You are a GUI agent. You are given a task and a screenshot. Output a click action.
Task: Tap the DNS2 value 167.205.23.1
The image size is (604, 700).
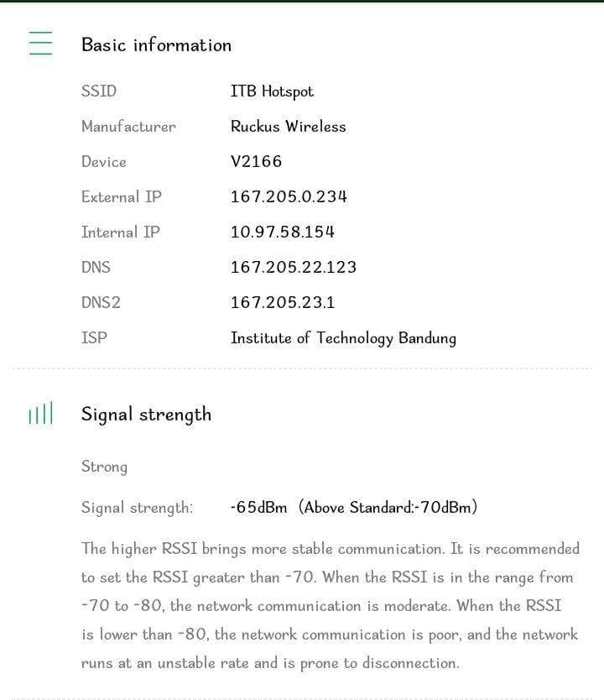coord(283,303)
